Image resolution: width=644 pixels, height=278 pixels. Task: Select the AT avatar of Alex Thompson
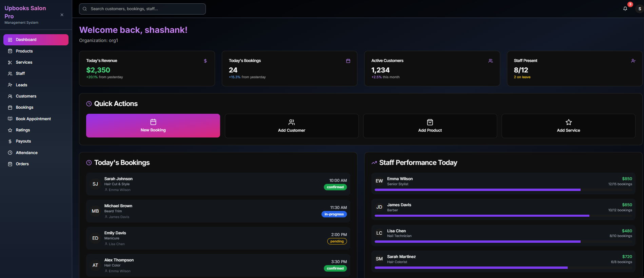tap(95, 265)
